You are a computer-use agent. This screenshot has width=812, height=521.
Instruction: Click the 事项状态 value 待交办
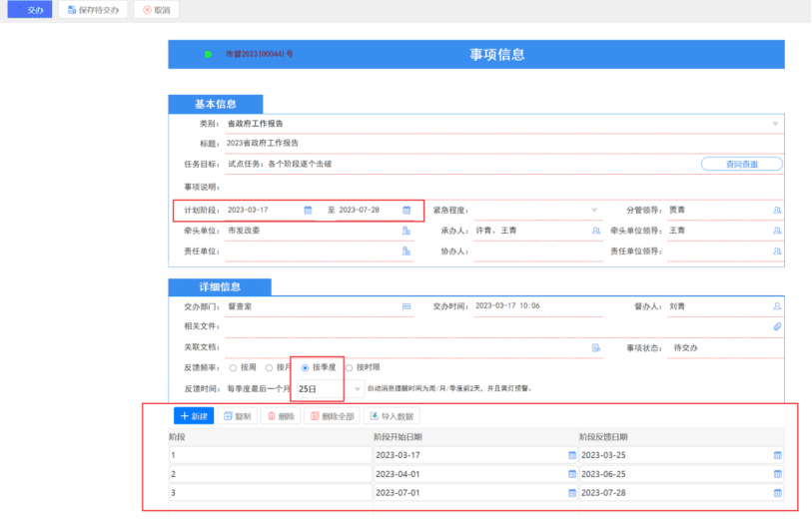(x=685, y=348)
